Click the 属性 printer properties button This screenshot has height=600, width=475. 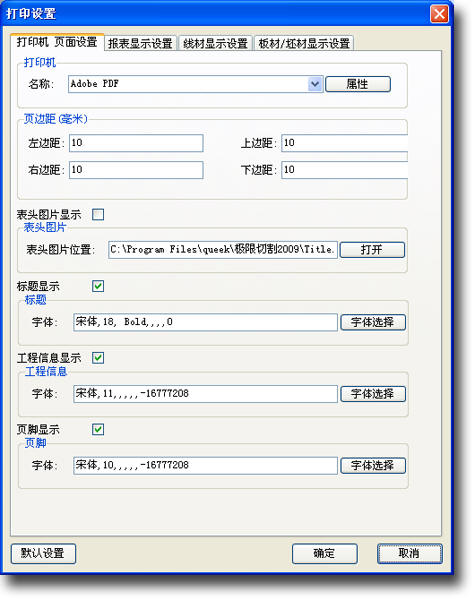358,84
